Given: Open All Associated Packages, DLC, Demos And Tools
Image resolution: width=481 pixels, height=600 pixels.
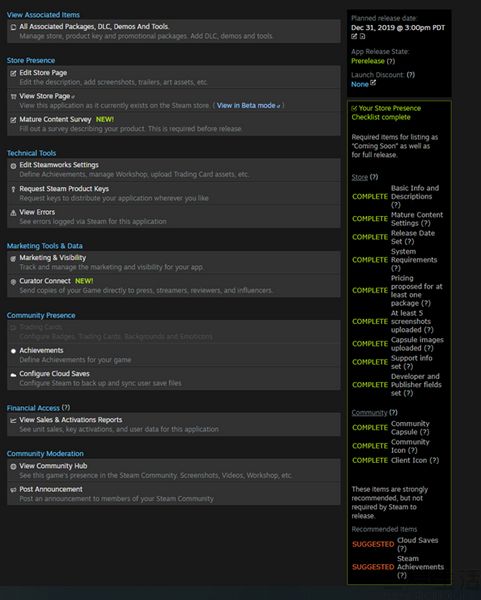Looking at the screenshot, I should 94,26.
